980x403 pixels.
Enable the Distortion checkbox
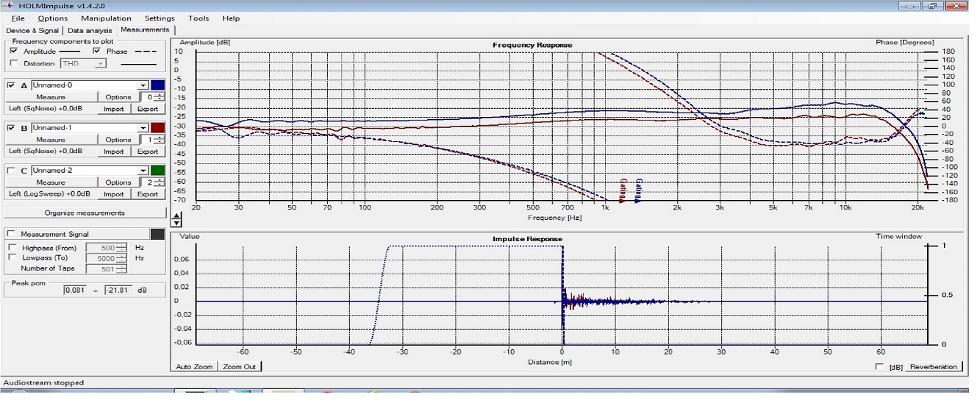(x=13, y=64)
